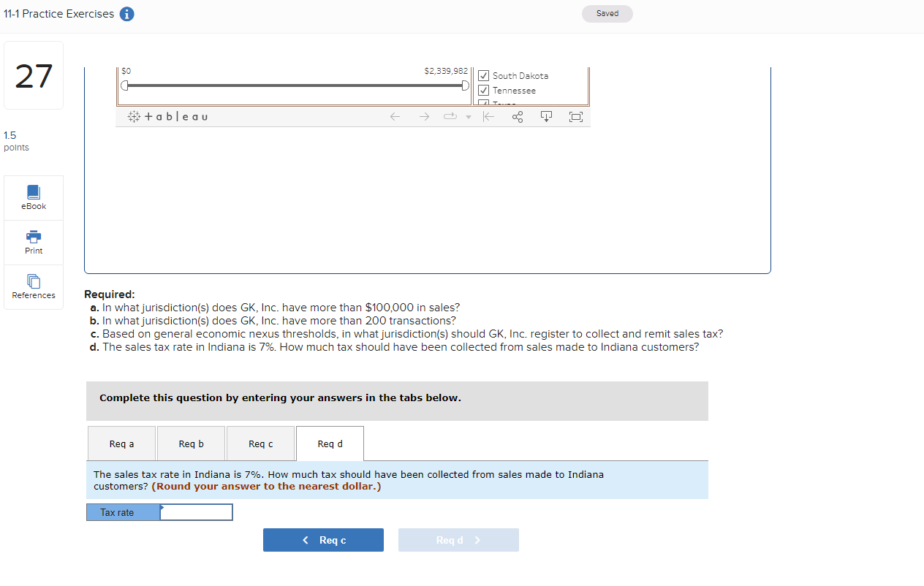
Task: Click the Tableau undo arrow
Action: click(395, 116)
